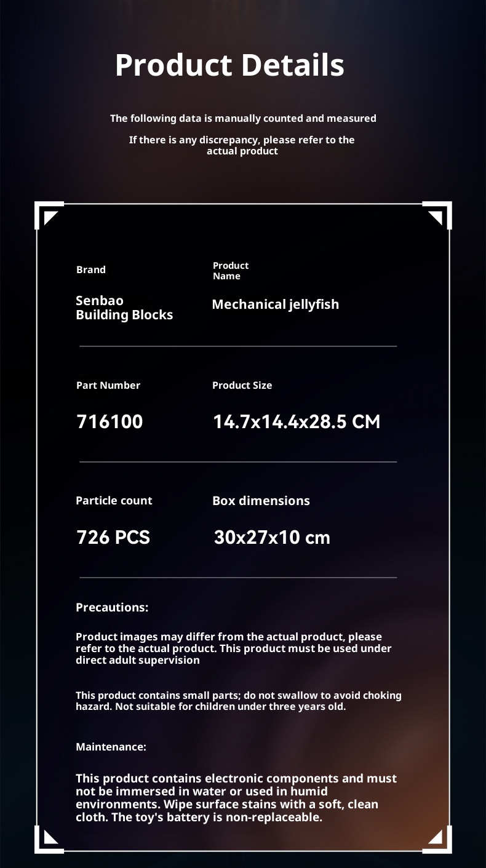Select the 14.7x14.4x28.5 CM size value
This screenshot has height=868, width=486.
[x=297, y=421]
